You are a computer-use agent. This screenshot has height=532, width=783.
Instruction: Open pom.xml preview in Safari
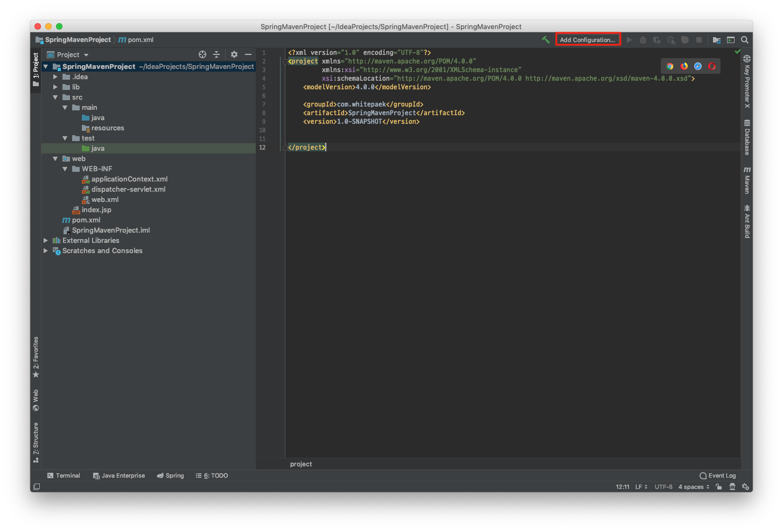(698, 66)
